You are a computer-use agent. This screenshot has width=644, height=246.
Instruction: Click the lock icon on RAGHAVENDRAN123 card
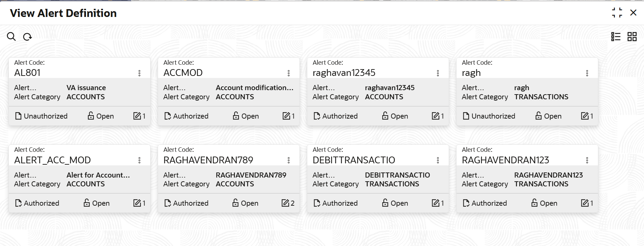(534, 203)
